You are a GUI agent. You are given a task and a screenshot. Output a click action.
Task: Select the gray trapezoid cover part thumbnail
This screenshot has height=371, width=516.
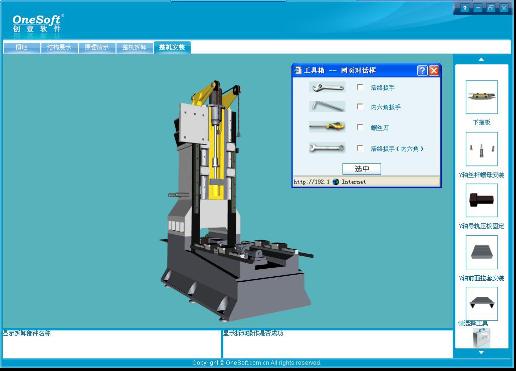[481, 252]
